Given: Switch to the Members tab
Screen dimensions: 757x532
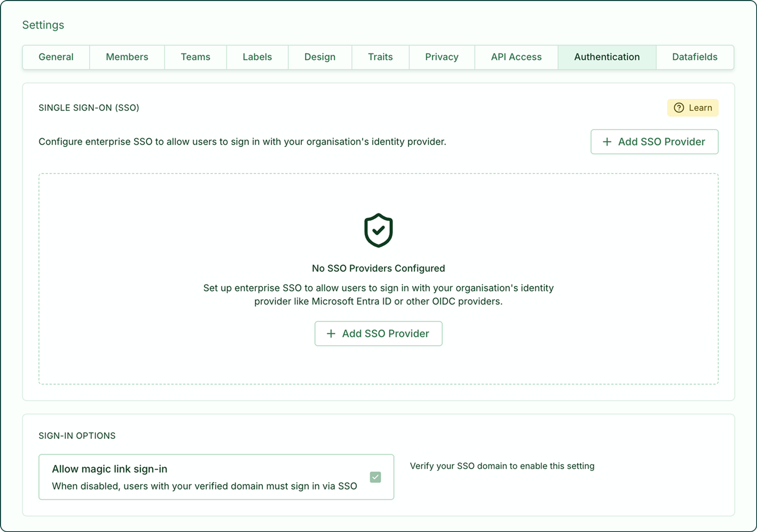Looking at the screenshot, I should point(127,57).
